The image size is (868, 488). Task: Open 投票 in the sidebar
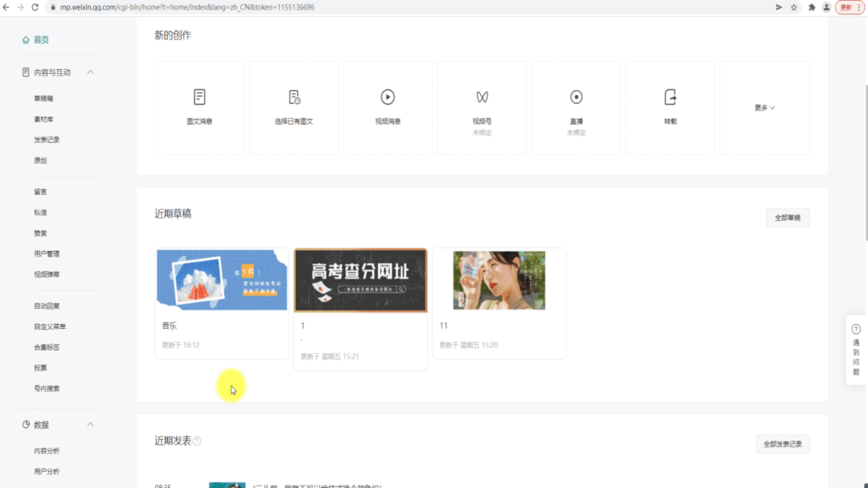point(40,368)
